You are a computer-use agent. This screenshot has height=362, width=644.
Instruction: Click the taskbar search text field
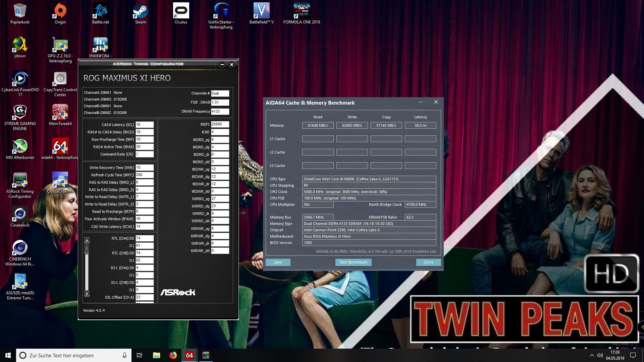pos(73,355)
